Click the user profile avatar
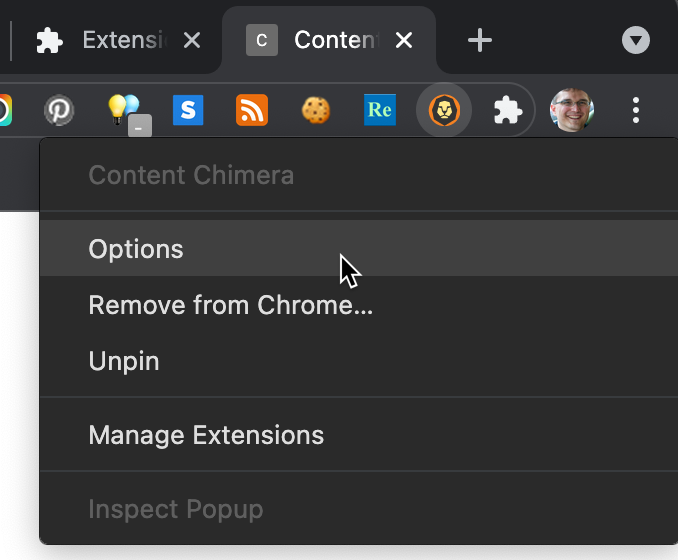This screenshot has height=560, width=678. 572,110
